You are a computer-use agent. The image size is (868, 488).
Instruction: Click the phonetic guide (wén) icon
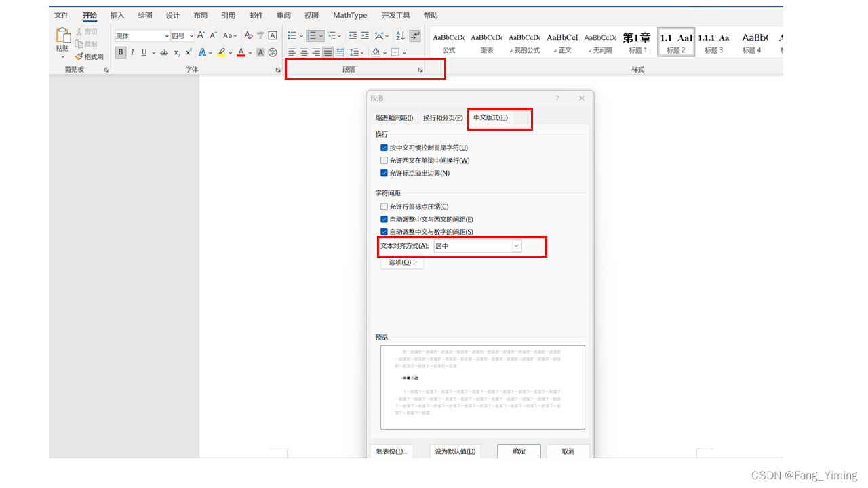coord(260,35)
